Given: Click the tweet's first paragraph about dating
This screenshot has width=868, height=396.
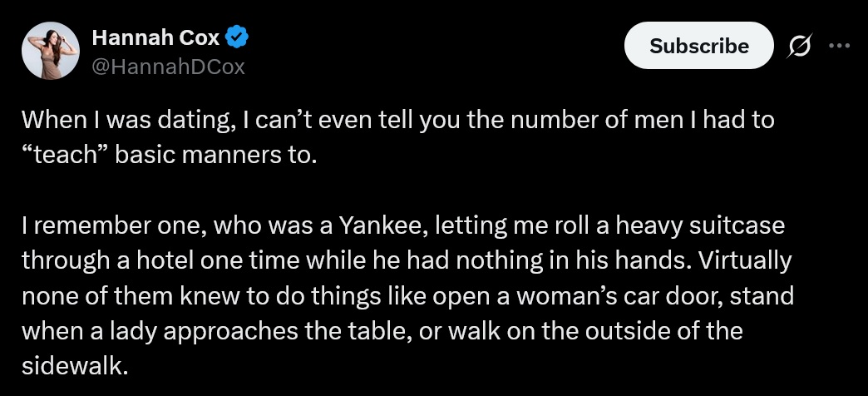Looking at the screenshot, I should [x=397, y=137].
